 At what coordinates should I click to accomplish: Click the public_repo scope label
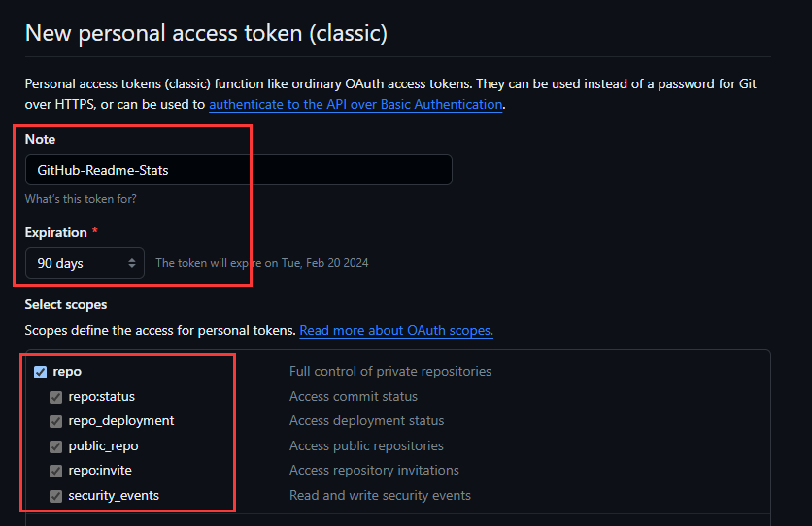tap(103, 446)
